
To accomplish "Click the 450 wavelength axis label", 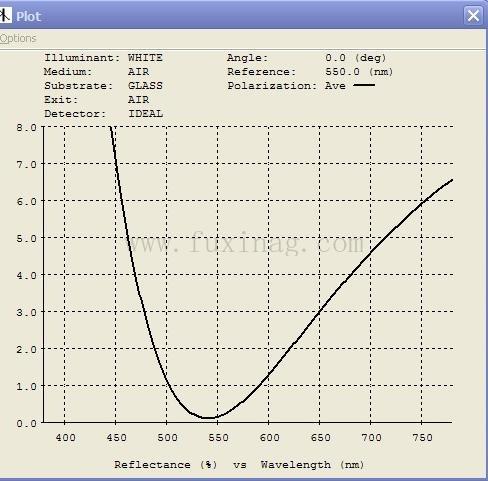I will [116, 437].
